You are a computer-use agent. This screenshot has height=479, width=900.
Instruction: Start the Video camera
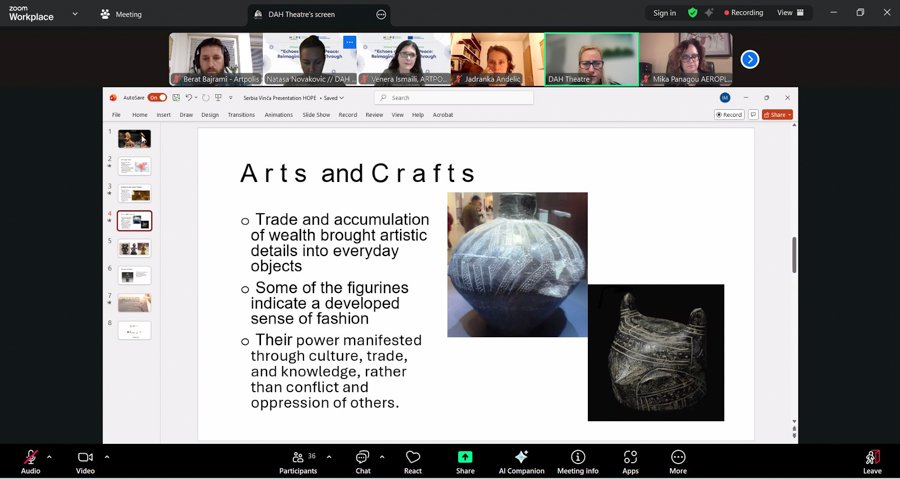85,459
